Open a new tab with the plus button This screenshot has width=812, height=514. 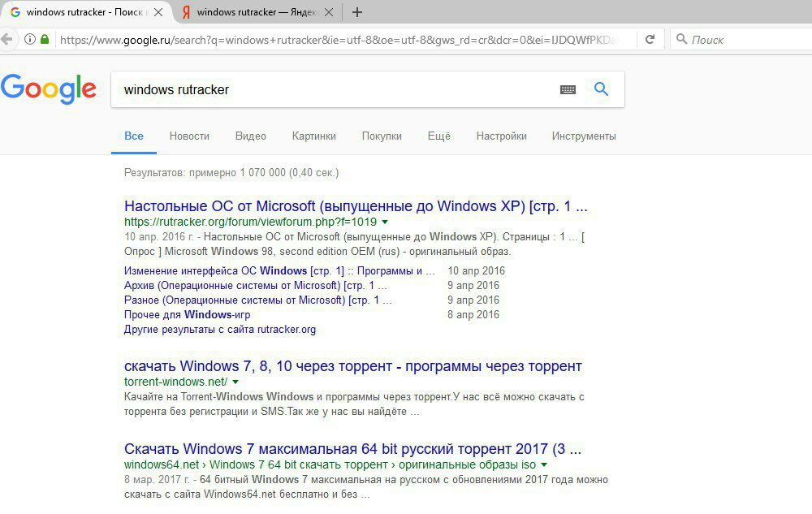click(356, 12)
